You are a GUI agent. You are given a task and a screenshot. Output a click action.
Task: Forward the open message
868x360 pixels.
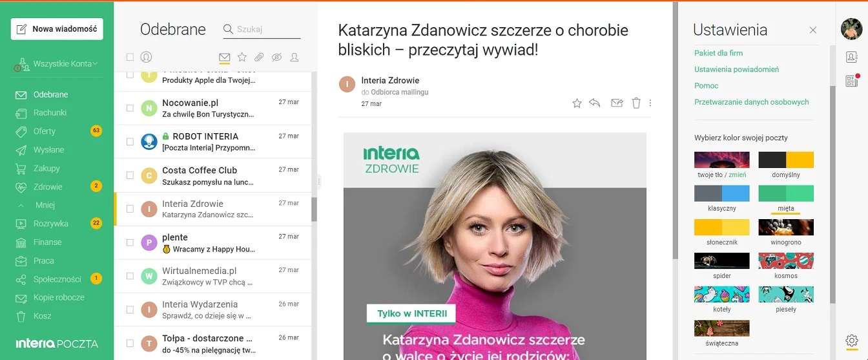pyautogui.click(x=617, y=103)
